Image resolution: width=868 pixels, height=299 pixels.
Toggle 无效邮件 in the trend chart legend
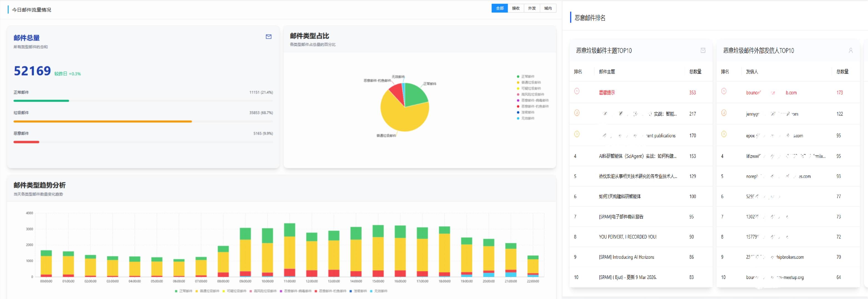tap(380, 291)
